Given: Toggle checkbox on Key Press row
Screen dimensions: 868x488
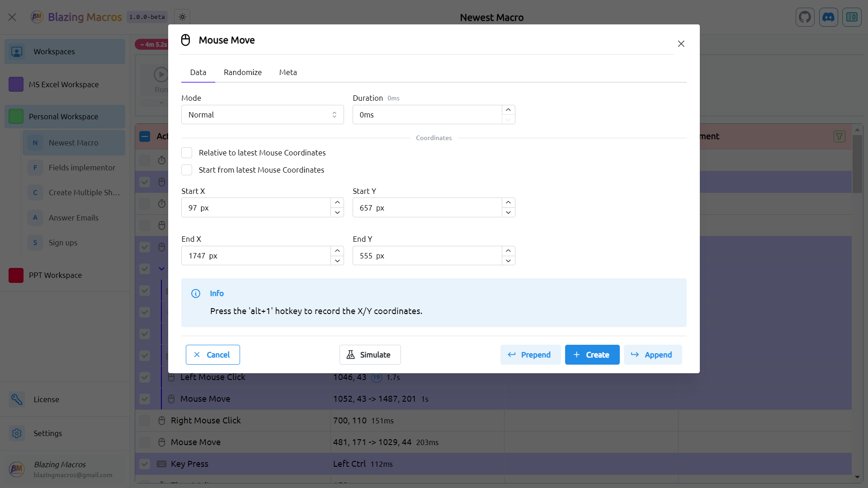Looking at the screenshot, I should coord(145,464).
